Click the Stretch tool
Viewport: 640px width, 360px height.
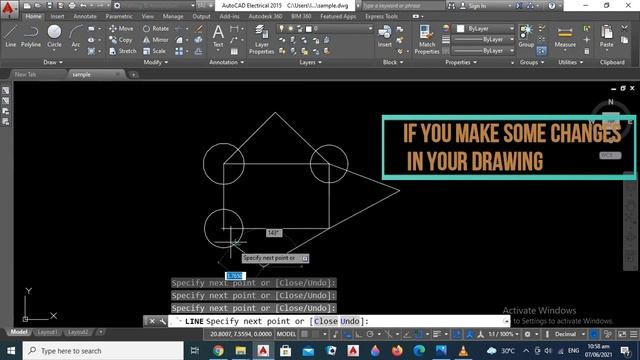(123, 51)
